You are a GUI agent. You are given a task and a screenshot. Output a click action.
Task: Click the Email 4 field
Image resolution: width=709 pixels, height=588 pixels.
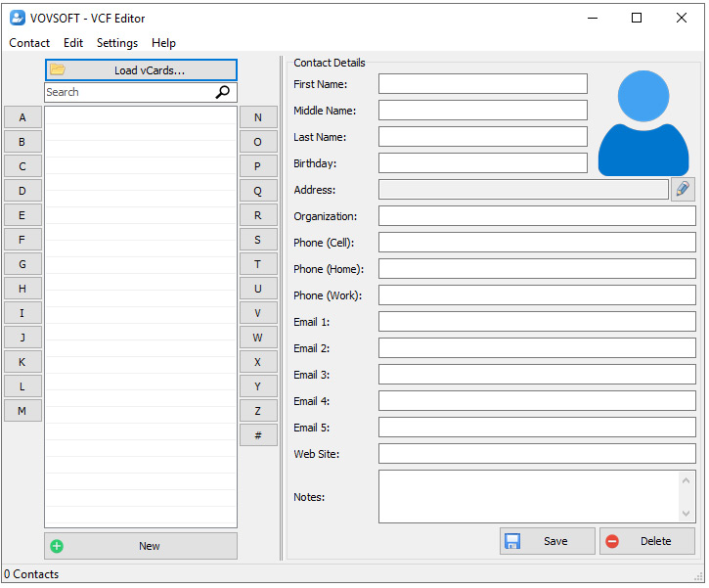tap(537, 401)
